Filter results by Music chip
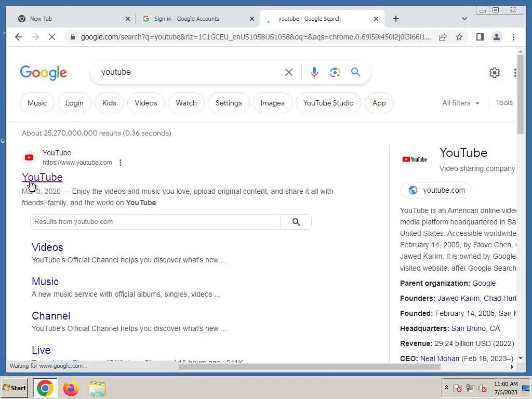Image resolution: width=532 pixels, height=399 pixels. 37,103
